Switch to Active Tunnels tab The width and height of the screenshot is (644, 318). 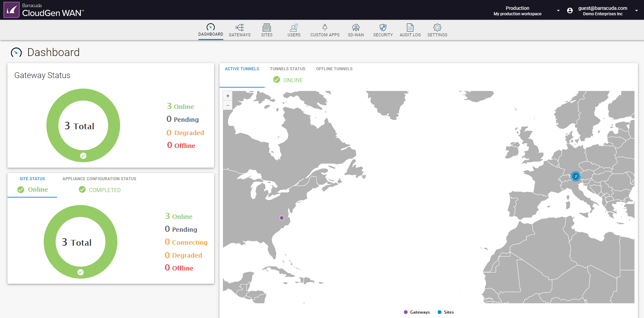point(242,69)
